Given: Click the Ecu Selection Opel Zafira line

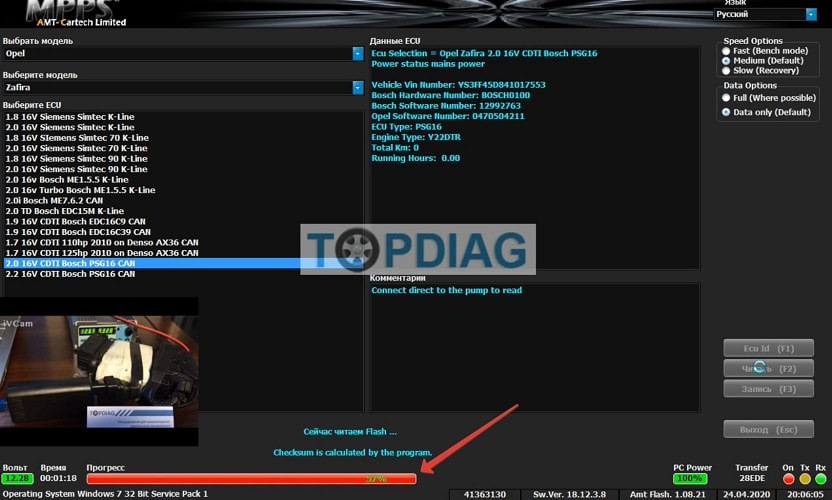Looking at the screenshot, I should [484, 54].
